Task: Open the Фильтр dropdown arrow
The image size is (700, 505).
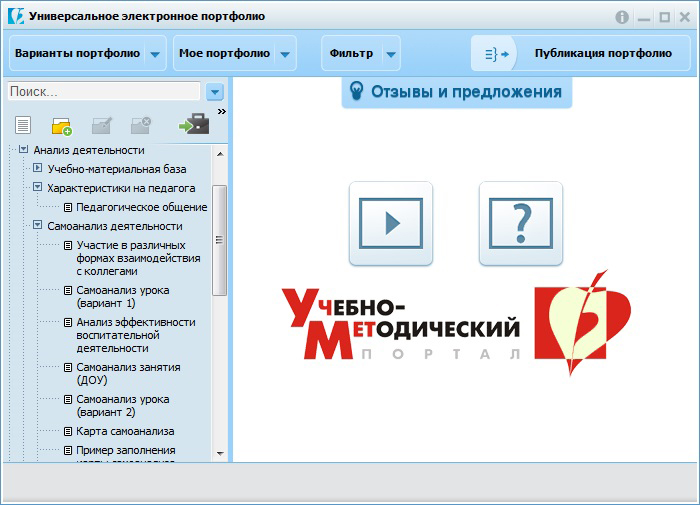Action: point(391,54)
